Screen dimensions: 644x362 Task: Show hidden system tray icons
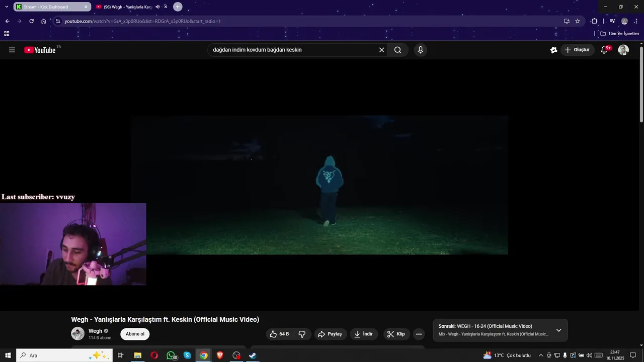point(541,355)
